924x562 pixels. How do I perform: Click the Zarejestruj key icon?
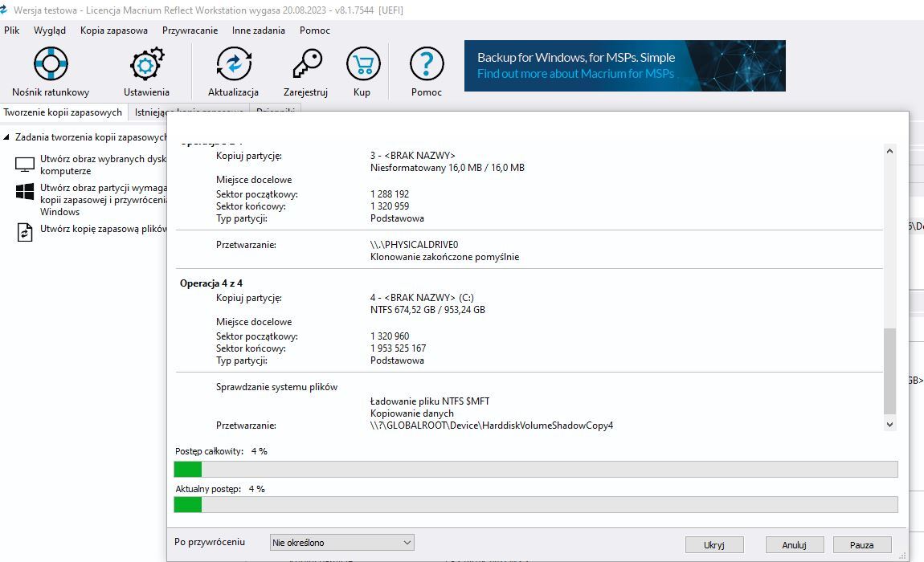pos(306,63)
